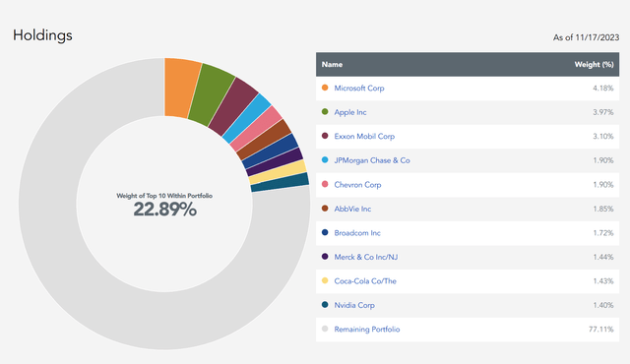630x364 pixels.
Task: Open the Microsoft Corp holding link
Action: point(358,89)
